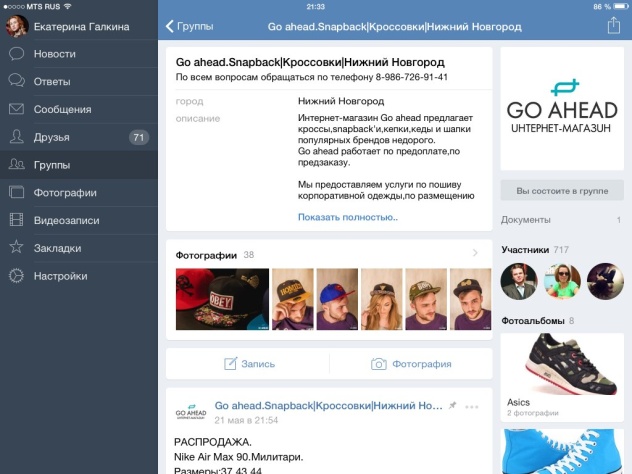Tap Вы состоите в группе button
This screenshot has height=474, width=632.
click(562, 191)
